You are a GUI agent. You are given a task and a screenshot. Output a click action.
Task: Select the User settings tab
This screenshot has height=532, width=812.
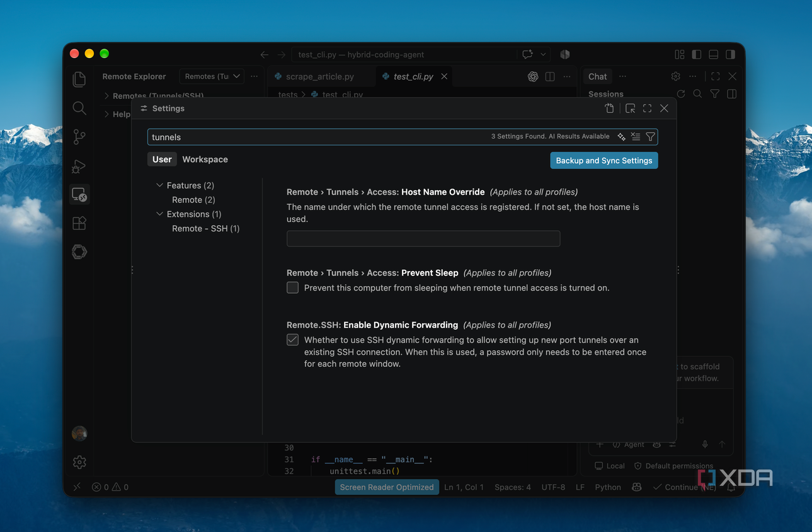point(162,159)
